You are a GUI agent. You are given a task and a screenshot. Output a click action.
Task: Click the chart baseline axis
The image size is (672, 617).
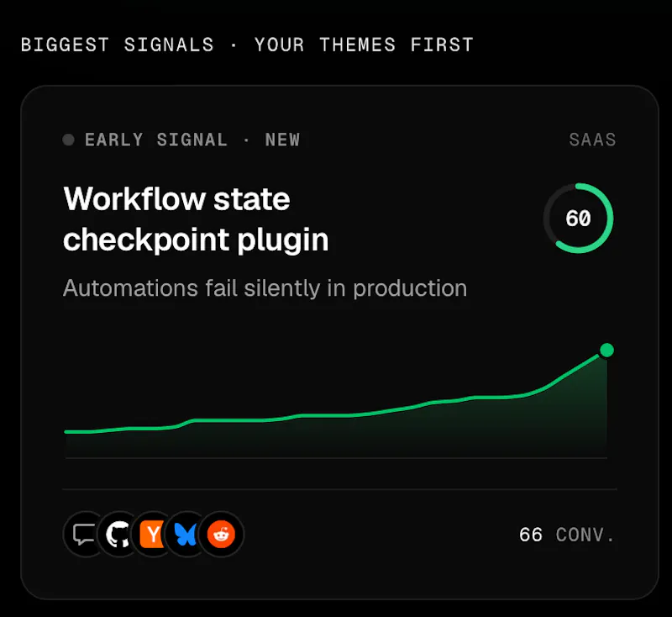tap(336, 458)
